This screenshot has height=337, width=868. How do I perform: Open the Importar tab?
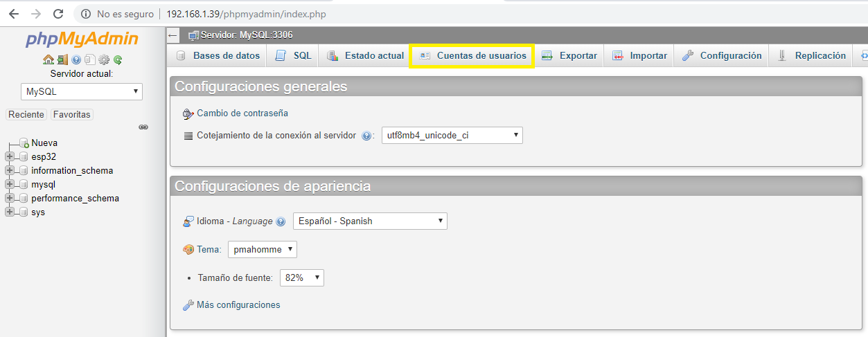click(639, 56)
